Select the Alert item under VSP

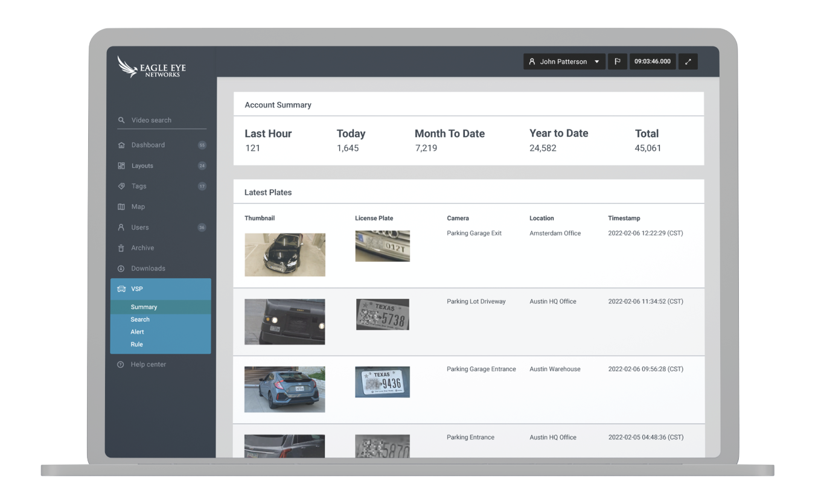click(137, 331)
